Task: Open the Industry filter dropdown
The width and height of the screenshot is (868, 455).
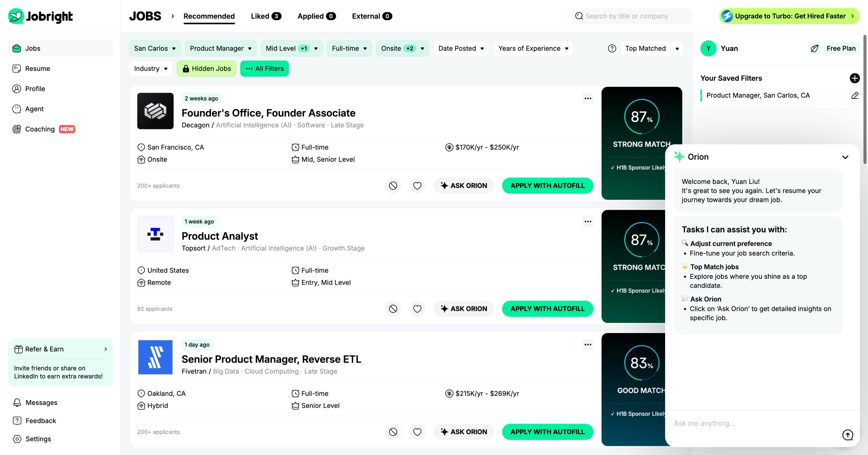Action: coord(151,69)
